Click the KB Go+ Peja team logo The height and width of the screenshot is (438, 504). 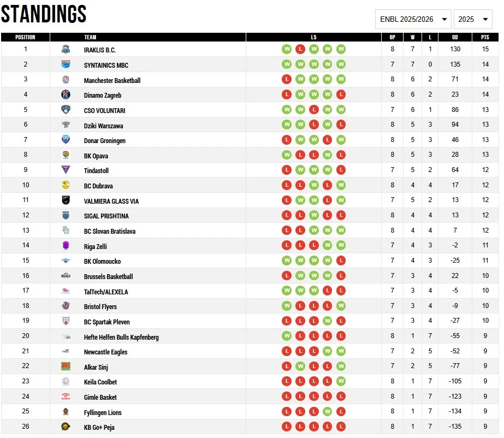(x=66, y=427)
